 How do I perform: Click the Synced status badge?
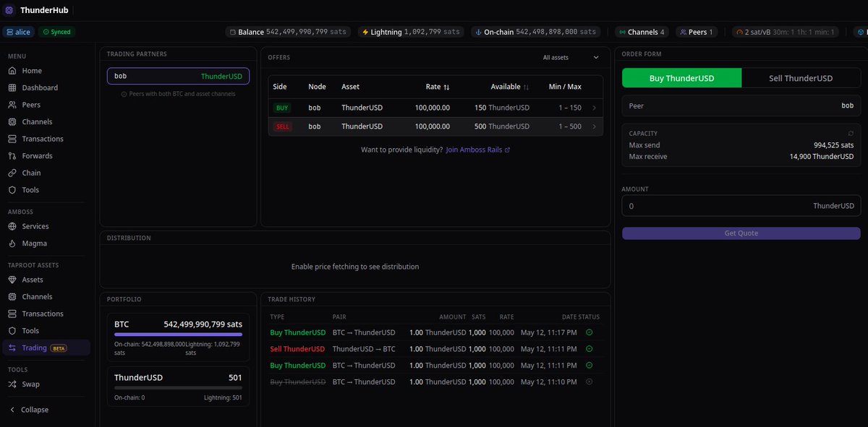(x=56, y=32)
